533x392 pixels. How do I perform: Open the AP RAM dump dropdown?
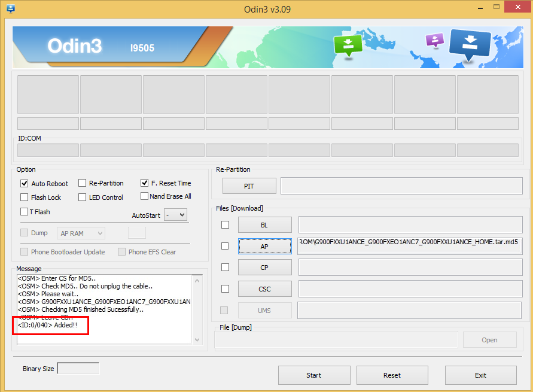(x=81, y=233)
